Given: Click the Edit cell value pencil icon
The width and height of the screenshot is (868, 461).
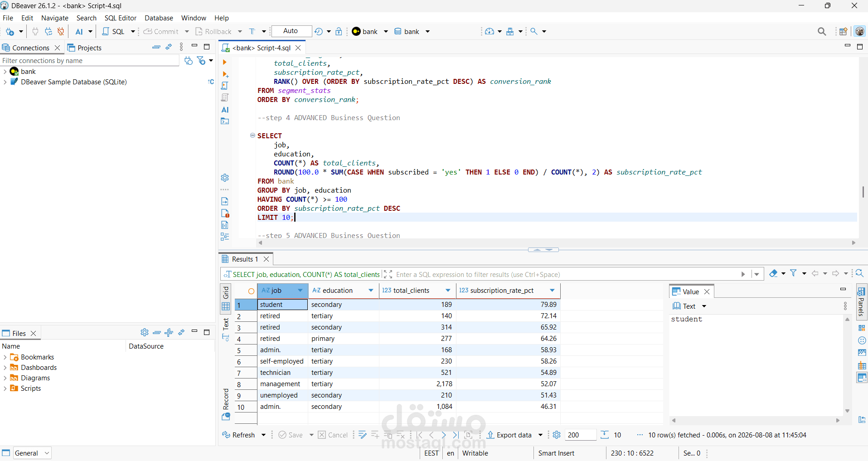Looking at the screenshot, I should [362, 435].
